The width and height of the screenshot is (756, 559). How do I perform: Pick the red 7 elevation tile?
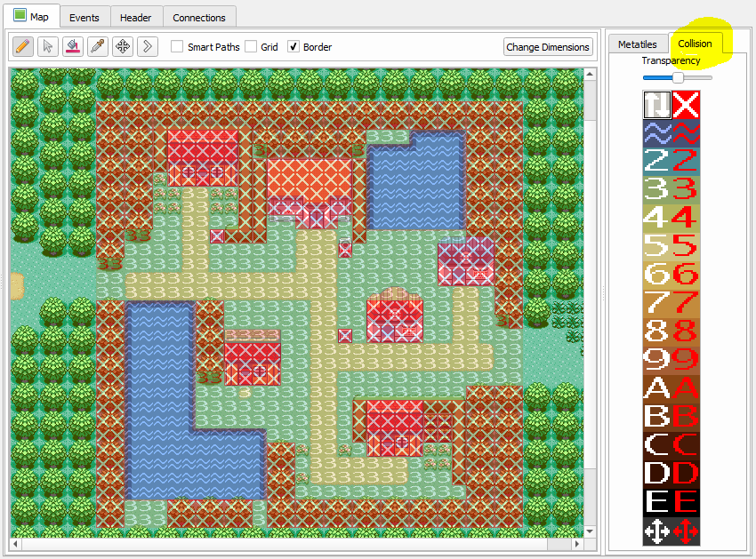(x=686, y=303)
